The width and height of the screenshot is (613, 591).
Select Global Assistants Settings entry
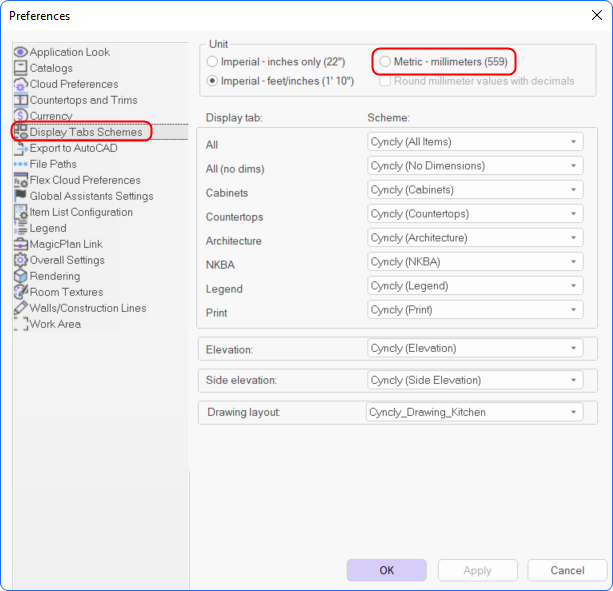click(91, 196)
